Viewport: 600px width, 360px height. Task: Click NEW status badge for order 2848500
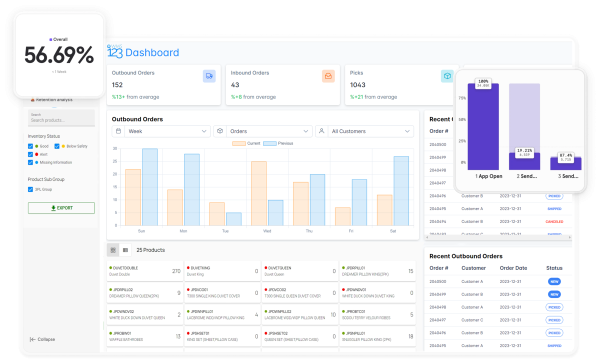coord(554,282)
